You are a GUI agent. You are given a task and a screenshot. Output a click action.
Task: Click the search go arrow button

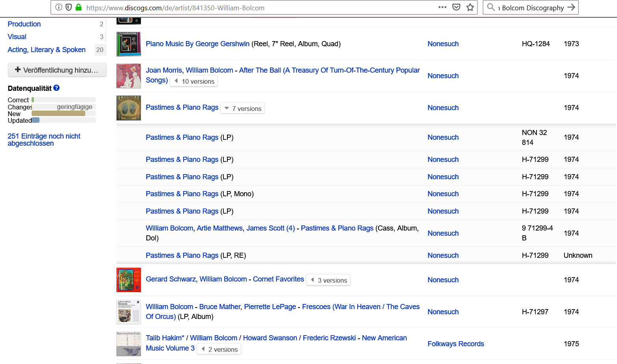coord(571,7)
